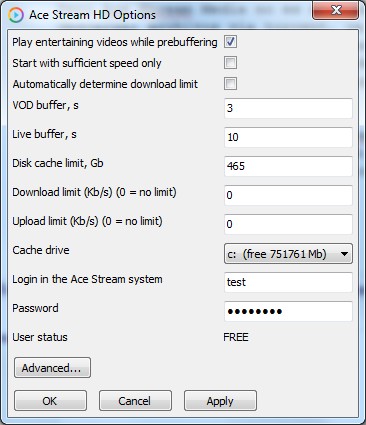
Task: Click the Ace Stream HD Options title bar
Action: [167, 15]
